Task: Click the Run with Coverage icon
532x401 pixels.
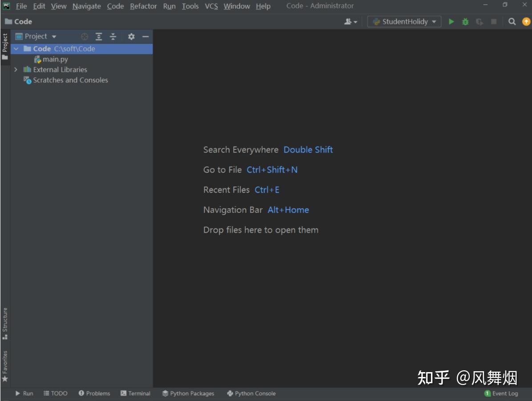Action: [x=480, y=22]
